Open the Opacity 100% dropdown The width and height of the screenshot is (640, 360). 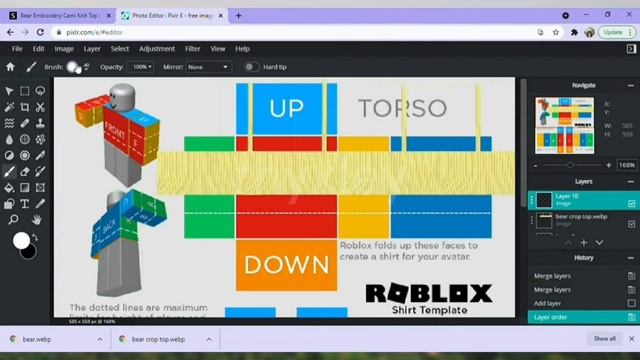coord(140,67)
